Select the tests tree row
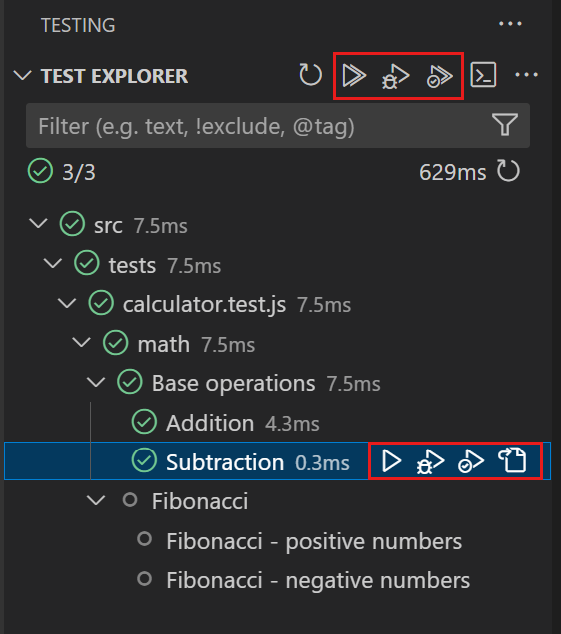The width and height of the screenshot is (561, 634). coord(277,264)
